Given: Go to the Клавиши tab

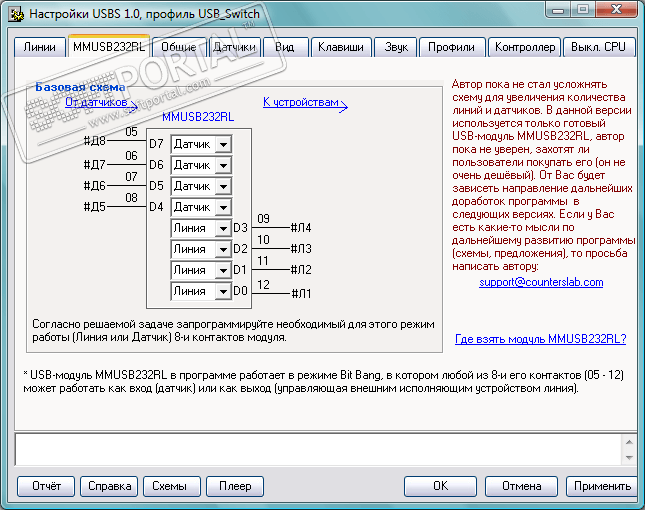Looking at the screenshot, I should 341,47.
